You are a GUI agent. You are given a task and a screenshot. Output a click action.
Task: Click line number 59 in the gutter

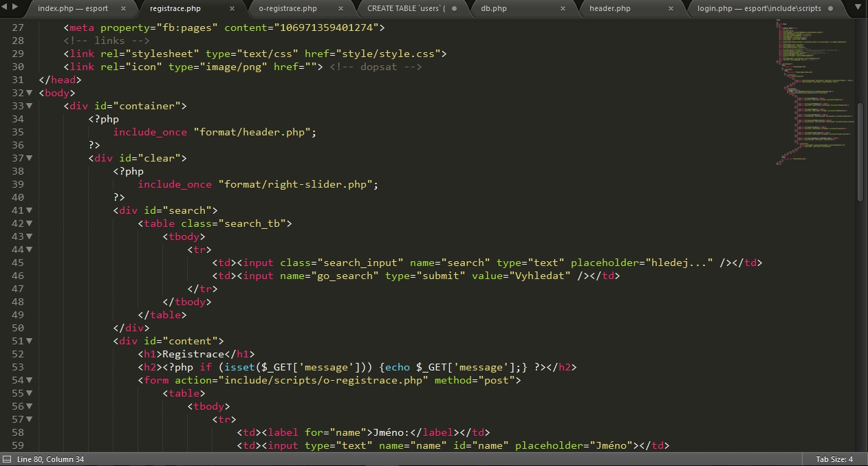pos(18,445)
